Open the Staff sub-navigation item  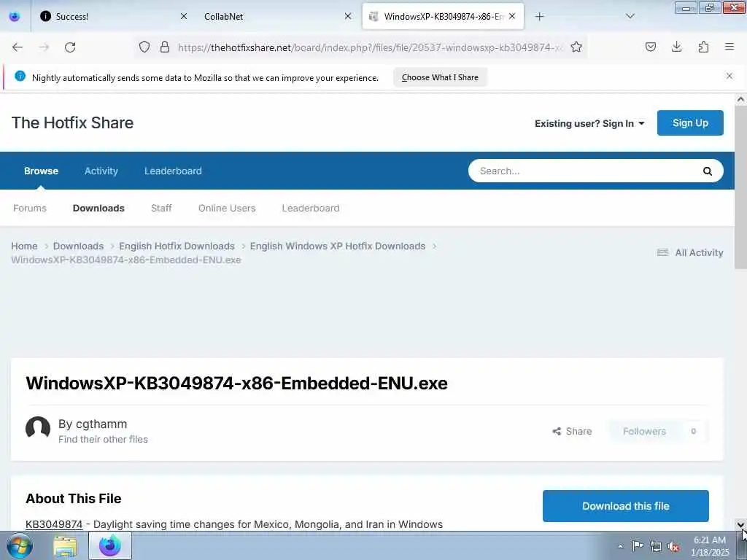[161, 208]
